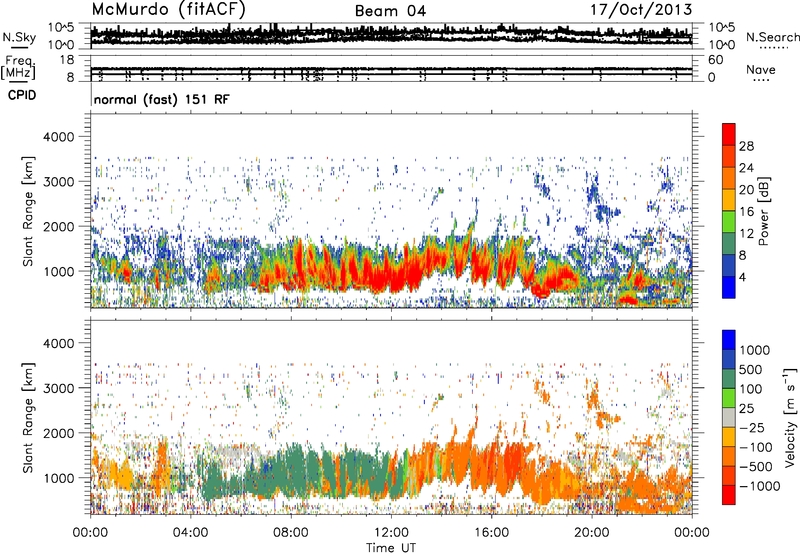The image size is (800, 554).
Task: Click the red bottom segment of Velocity colorbar
Action: click(729, 495)
